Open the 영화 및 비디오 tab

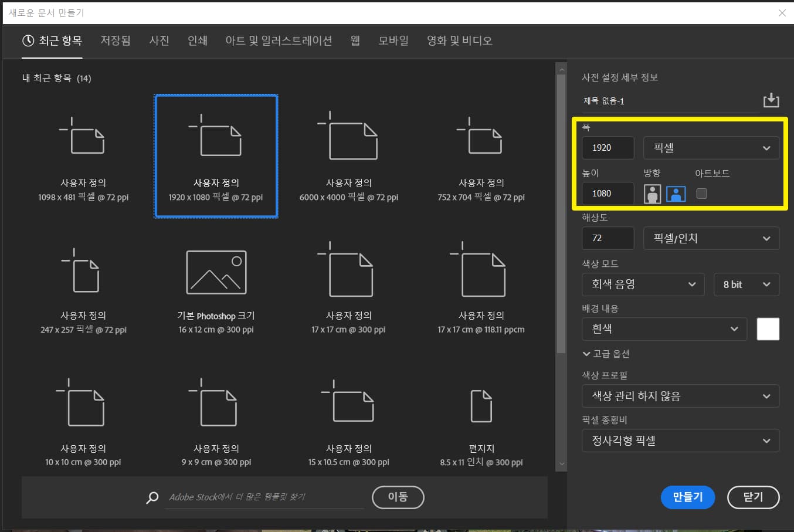pyautogui.click(x=459, y=40)
